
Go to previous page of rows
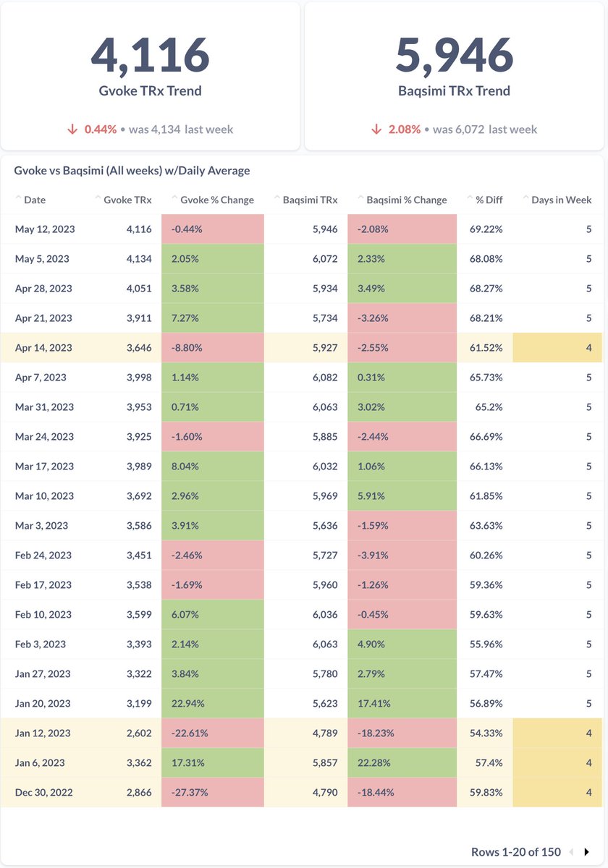pos(573,852)
